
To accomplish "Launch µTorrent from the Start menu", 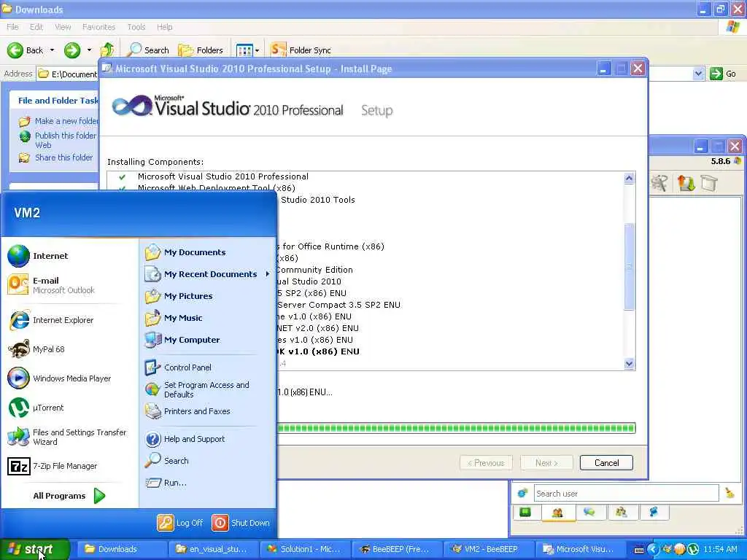I will [36, 408].
